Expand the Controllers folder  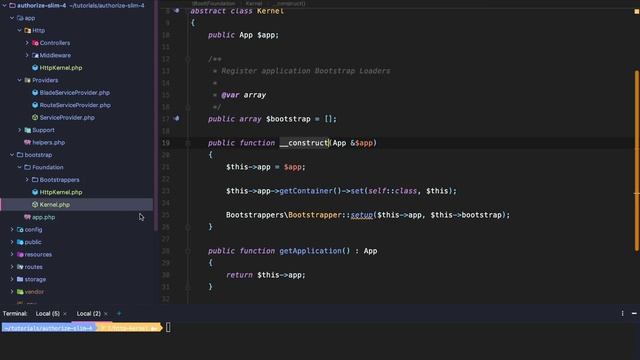tap(27, 43)
